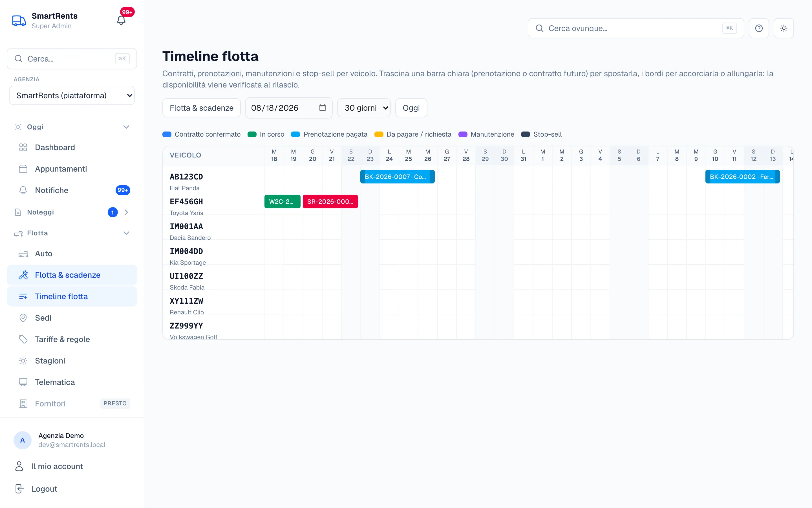Jump to today with Oggi button
The width and height of the screenshot is (812, 508).
[411, 108]
